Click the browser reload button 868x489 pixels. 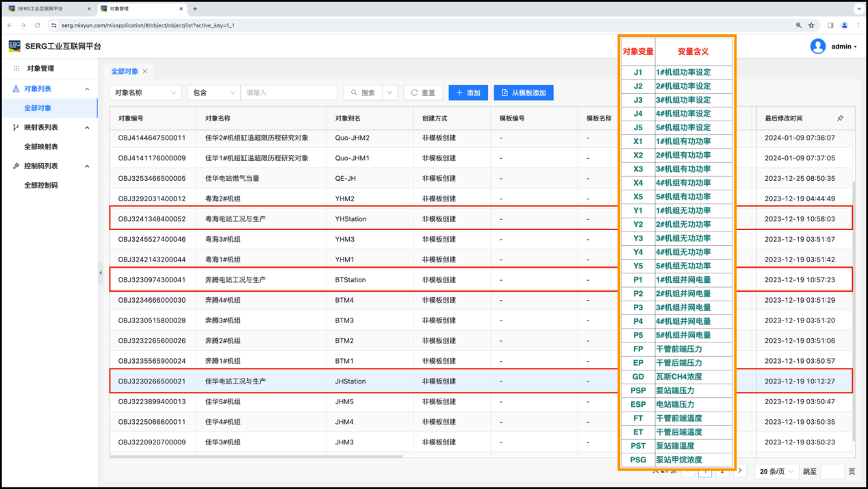pos(37,25)
